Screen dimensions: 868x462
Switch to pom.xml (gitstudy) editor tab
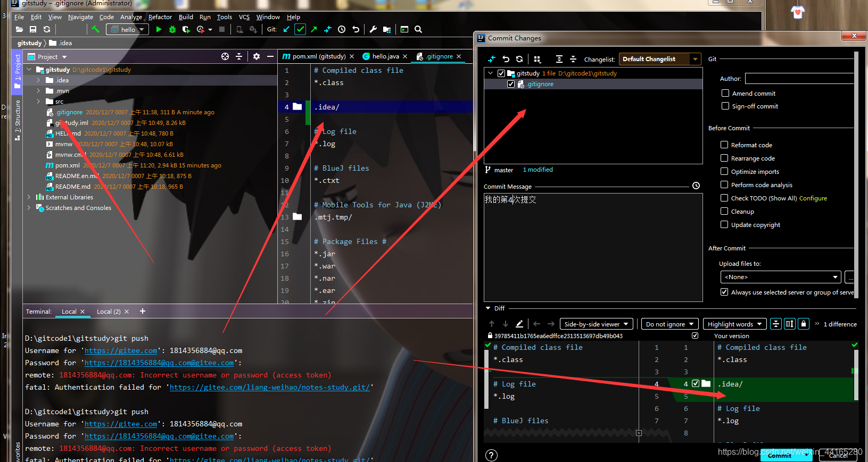(x=318, y=56)
